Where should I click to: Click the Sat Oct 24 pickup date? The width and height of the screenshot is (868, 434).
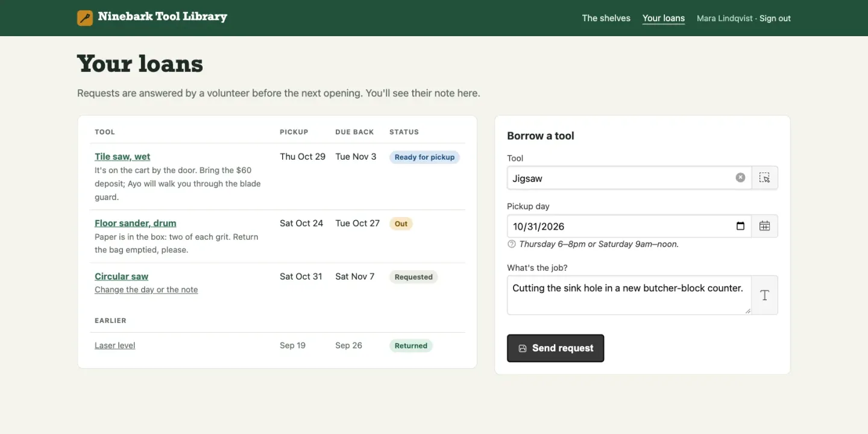[x=301, y=223]
